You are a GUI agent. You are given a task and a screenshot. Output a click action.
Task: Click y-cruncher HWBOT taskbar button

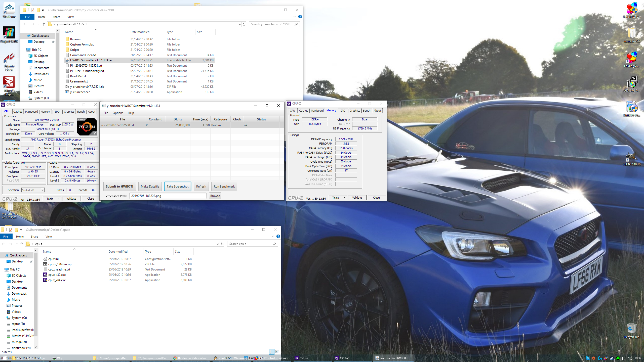point(393,358)
